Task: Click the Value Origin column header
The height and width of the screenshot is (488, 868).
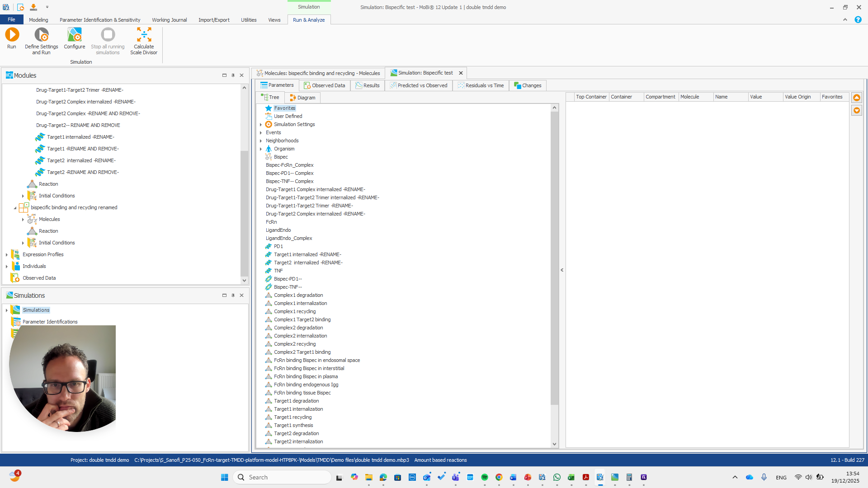Action: click(x=797, y=97)
